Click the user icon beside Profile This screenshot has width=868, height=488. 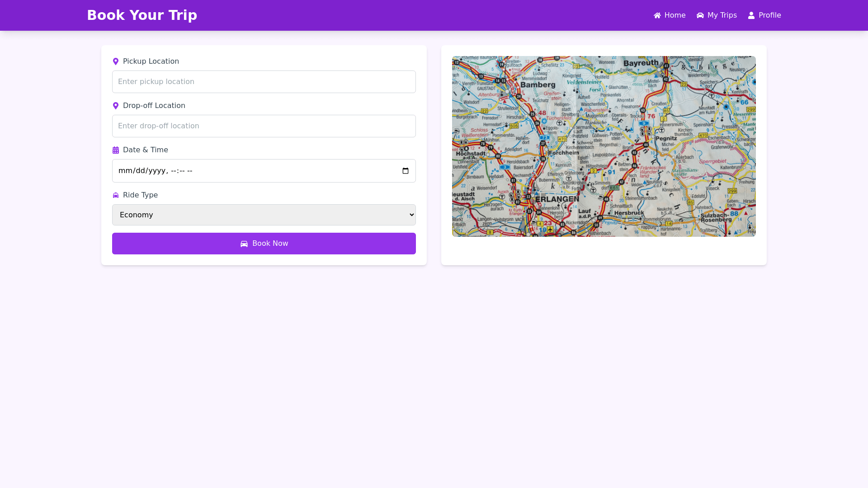point(751,15)
